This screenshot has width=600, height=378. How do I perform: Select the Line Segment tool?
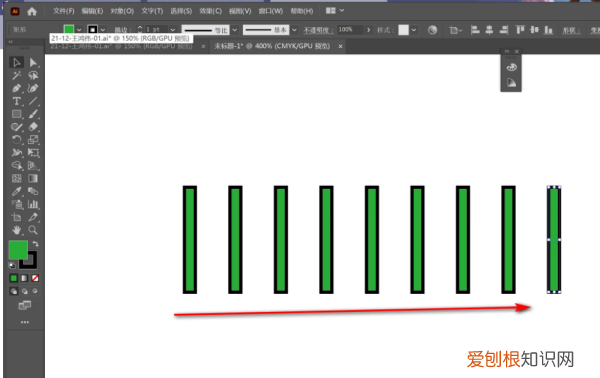pos(33,101)
